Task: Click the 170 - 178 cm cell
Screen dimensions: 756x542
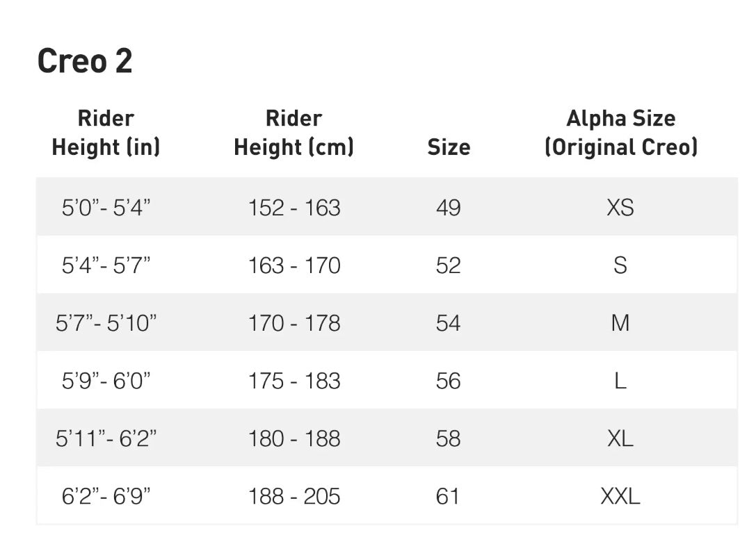Action: pos(294,323)
